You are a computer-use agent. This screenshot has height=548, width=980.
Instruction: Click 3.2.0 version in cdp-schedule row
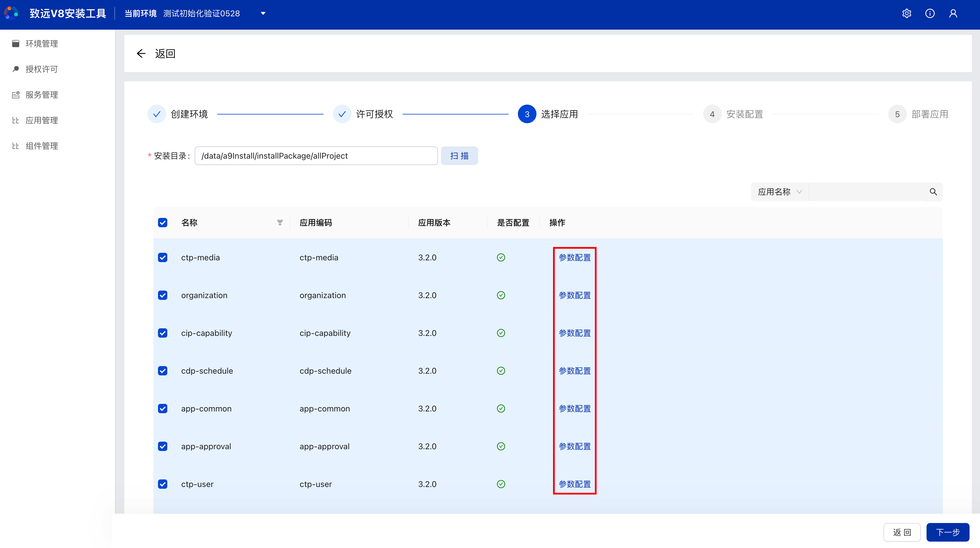click(x=427, y=371)
